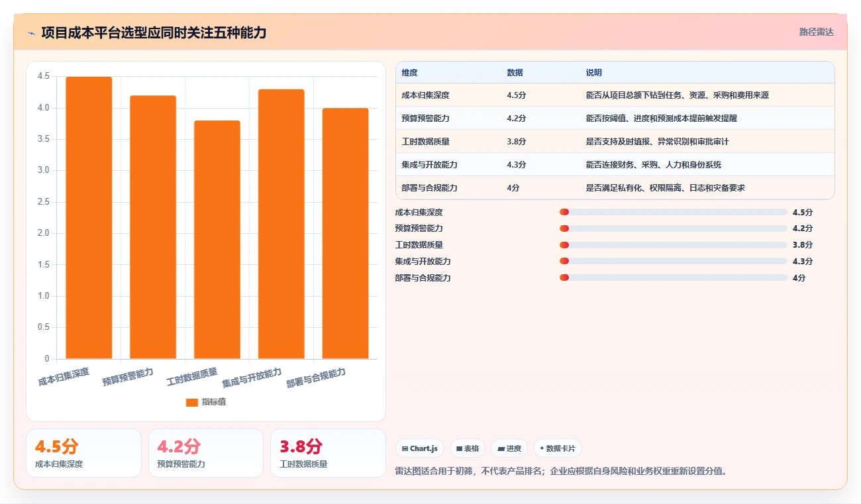Viewport: 861px width, 504px height.
Task: Click the 成本归集深度 x-axis label
Action: [x=64, y=376]
